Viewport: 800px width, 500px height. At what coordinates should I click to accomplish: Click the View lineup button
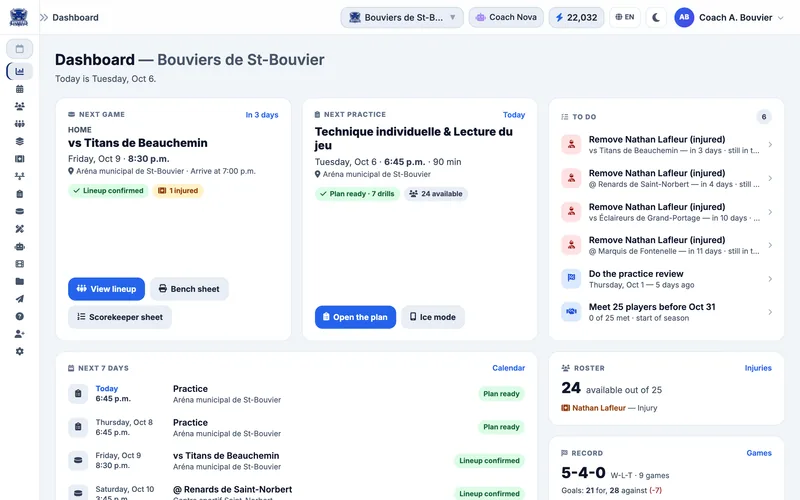point(106,289)
